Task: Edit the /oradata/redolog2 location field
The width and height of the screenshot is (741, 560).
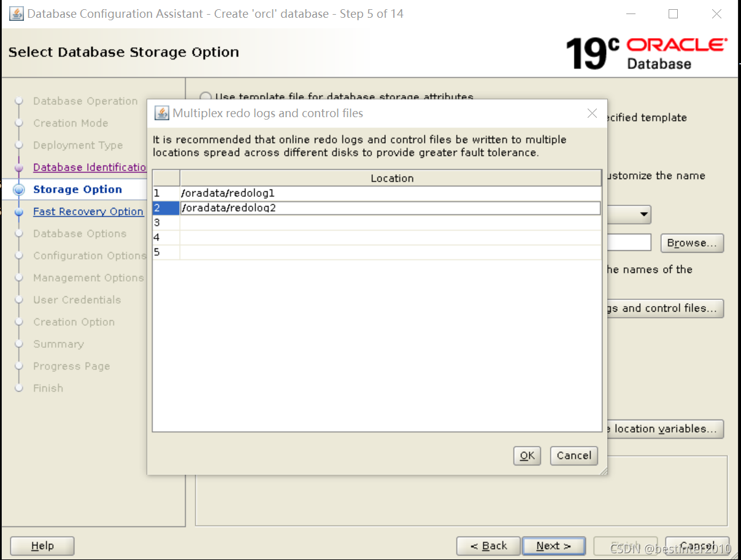Action: 390,208
